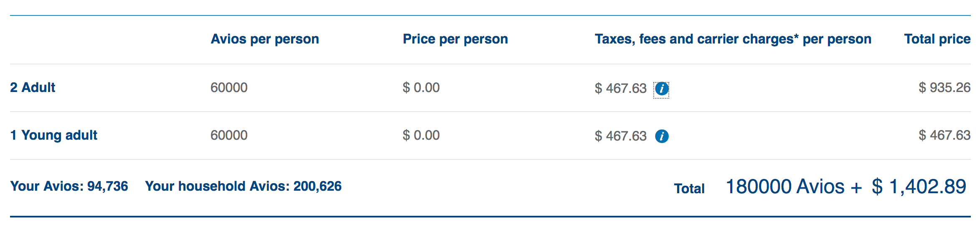The height and width of the screenshot is (225, 980).
Task: Select the 'Price per person' column header
Action: [x=455, y=39]
